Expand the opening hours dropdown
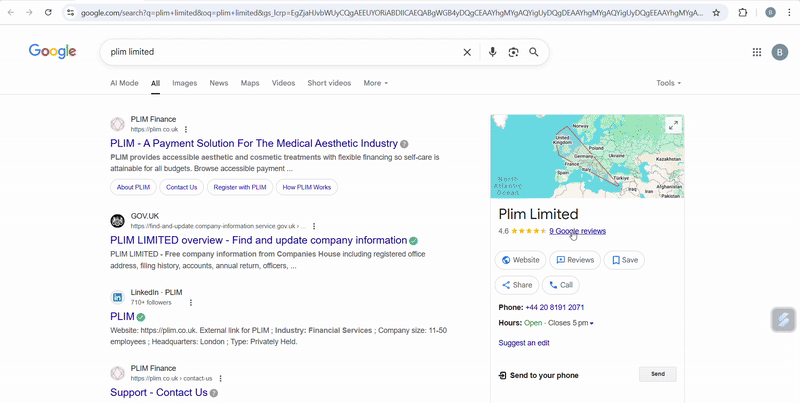 pos(591,323)
